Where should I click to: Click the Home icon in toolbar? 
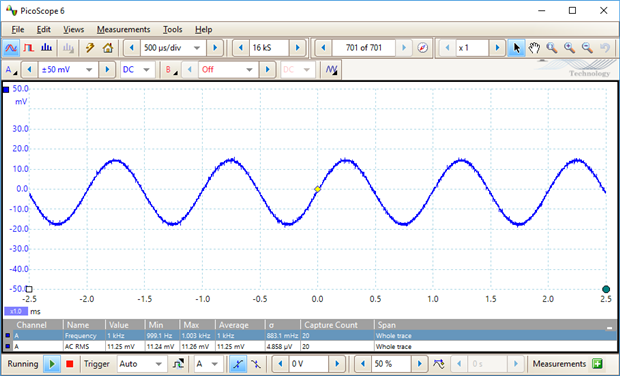[108, 48]
